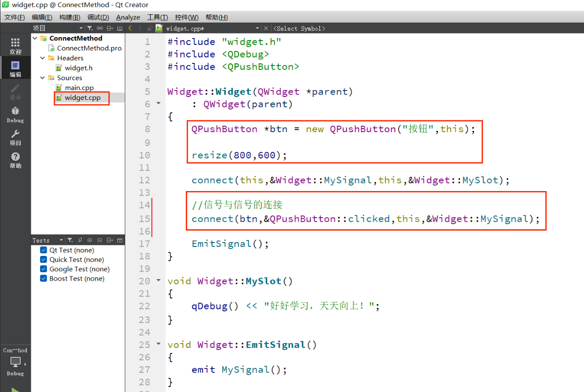The height and width of the screenshot is (392, 584).
Task: Toggle the Qt Test (none) checkbox
Action: click(x=44, y=250)
